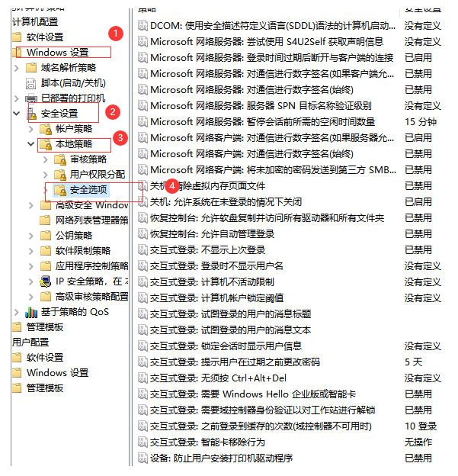Image resolution: width=458 pixels, height=476 pixels.
Task: Click the locked folder icon beside 安全选项
Action: tap(59, 189)
